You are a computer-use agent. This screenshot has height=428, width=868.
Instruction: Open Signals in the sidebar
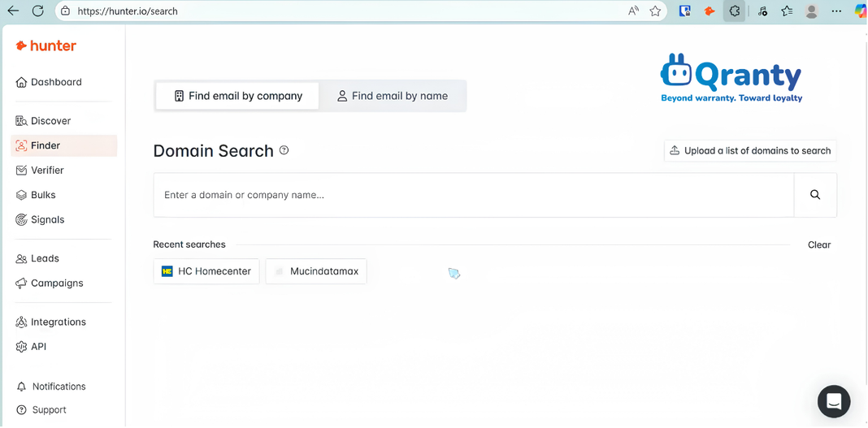[40, 220]
